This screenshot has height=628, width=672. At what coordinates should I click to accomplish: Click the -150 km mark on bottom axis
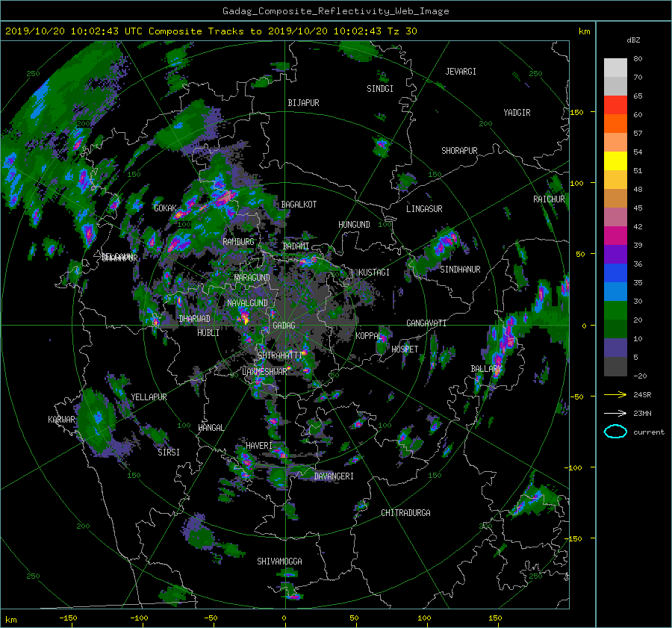(x=68, y=618)
